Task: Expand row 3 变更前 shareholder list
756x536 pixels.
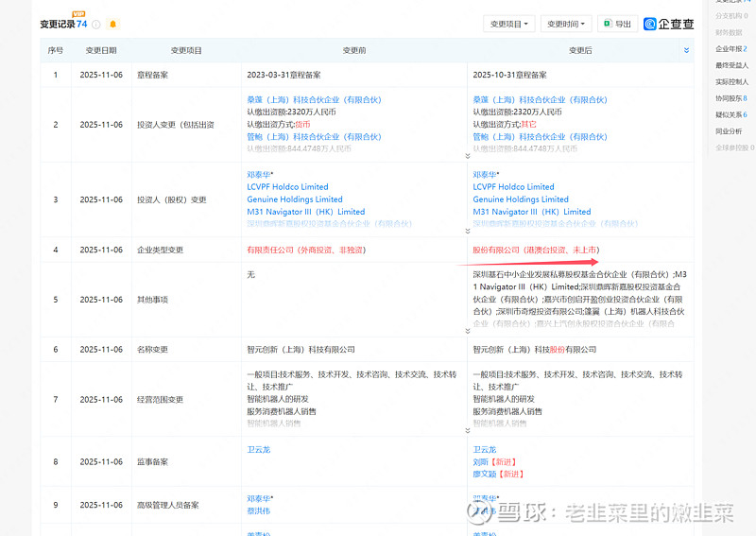Action: click(466, 232)
